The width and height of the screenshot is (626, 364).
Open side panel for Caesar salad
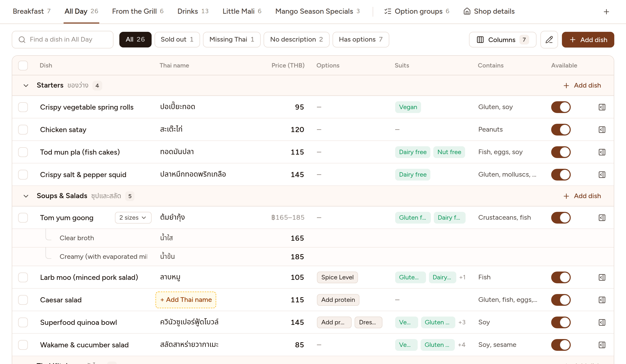602,300
